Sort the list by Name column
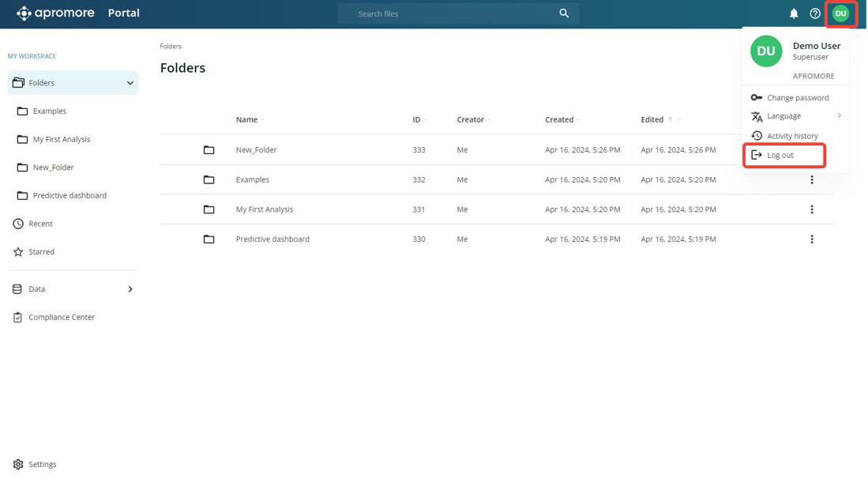 tap(247, 120)
